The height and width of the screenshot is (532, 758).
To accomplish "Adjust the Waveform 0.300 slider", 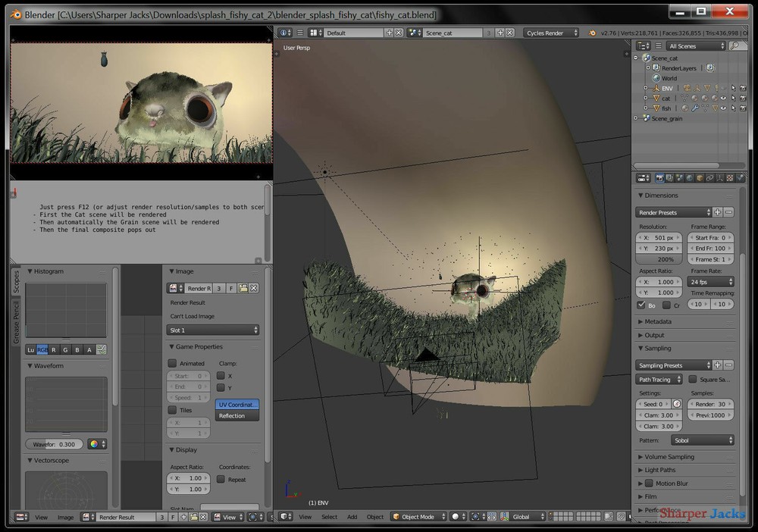I will pos(54,443).
